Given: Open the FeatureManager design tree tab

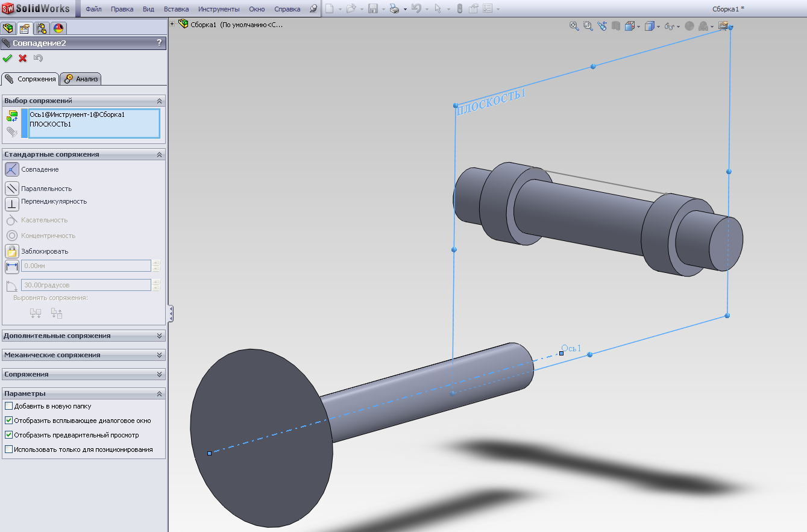Looking at the screenshot, I should click(x=8, y=28).
